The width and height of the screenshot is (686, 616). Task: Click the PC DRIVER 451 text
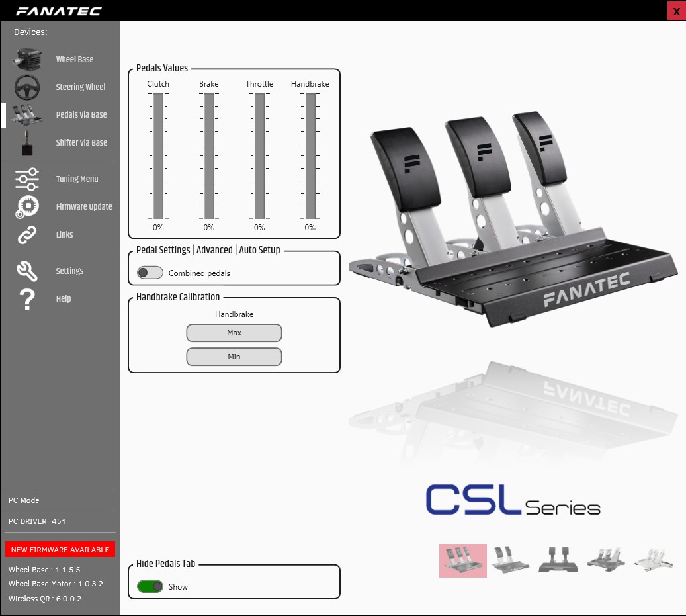[x=37, y=521]
